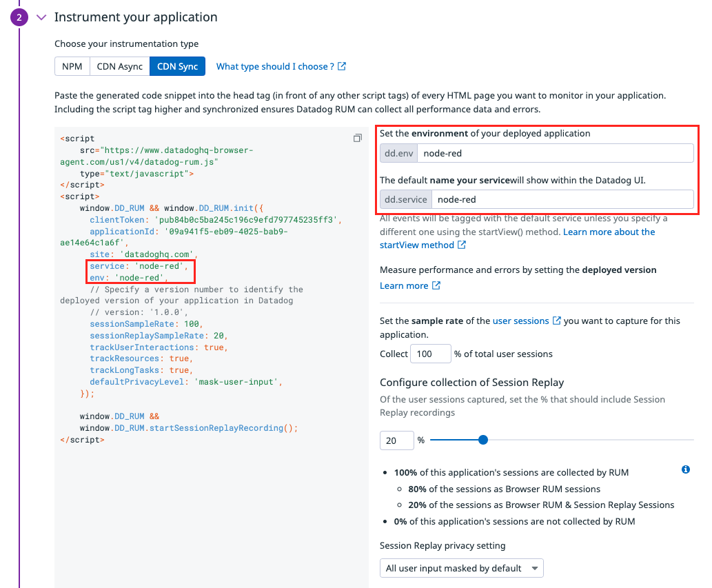
Task: Click external link icon beside 'Learn more'
Action: (436, 285)
